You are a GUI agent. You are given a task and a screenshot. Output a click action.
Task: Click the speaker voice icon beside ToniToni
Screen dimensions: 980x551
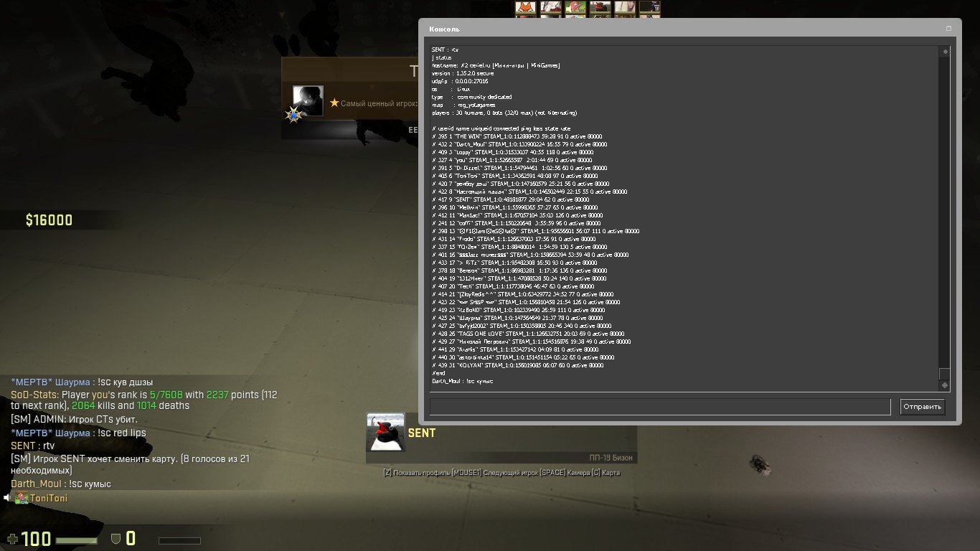coord(7,498)
